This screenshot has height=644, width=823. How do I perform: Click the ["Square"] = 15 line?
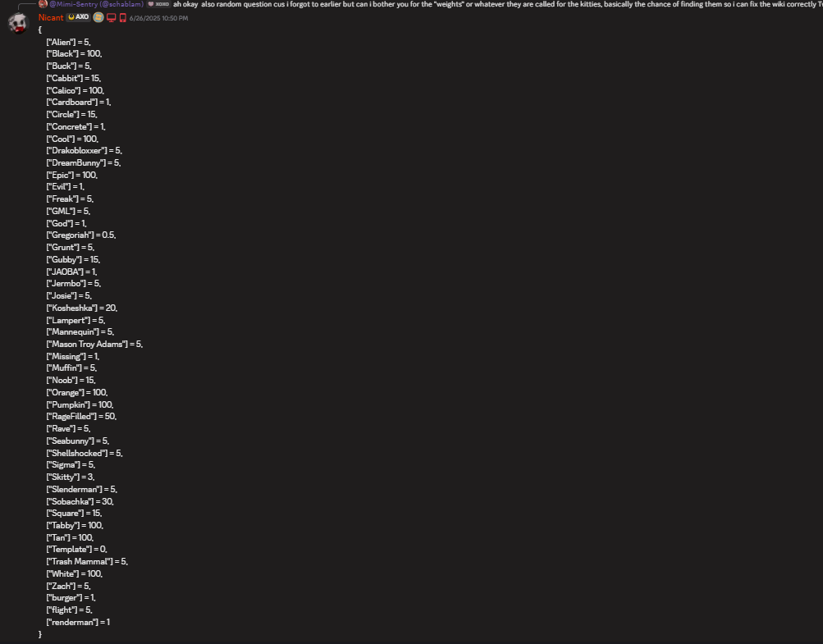pos(74,514)
